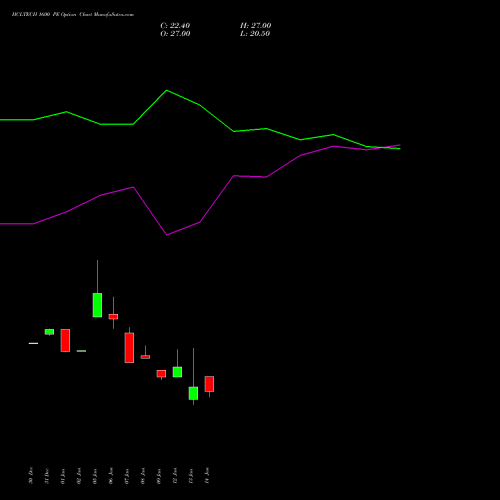Click the green indicator line's highest peak
Image resolution: width=500 pixels, height=500 pixels.
click(x=167, y=90)
